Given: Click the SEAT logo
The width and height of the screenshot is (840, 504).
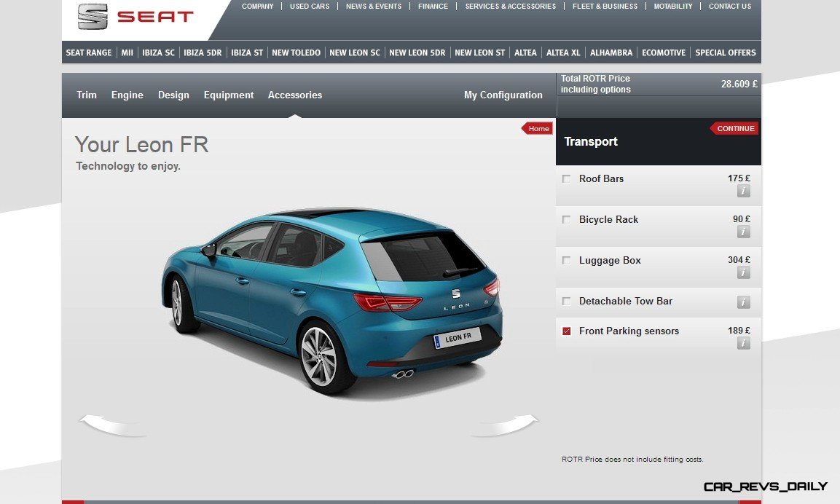Looking at the screenshot, I should (135, 17).
